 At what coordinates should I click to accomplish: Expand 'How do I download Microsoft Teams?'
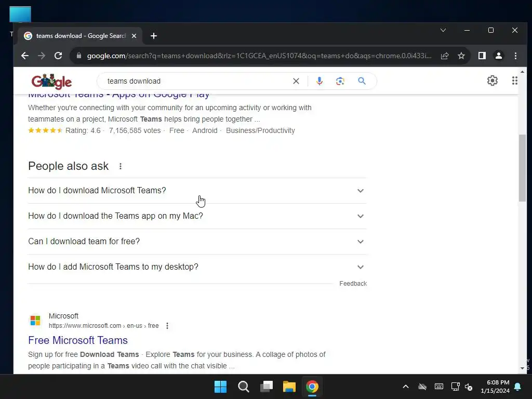click(197, 190)
